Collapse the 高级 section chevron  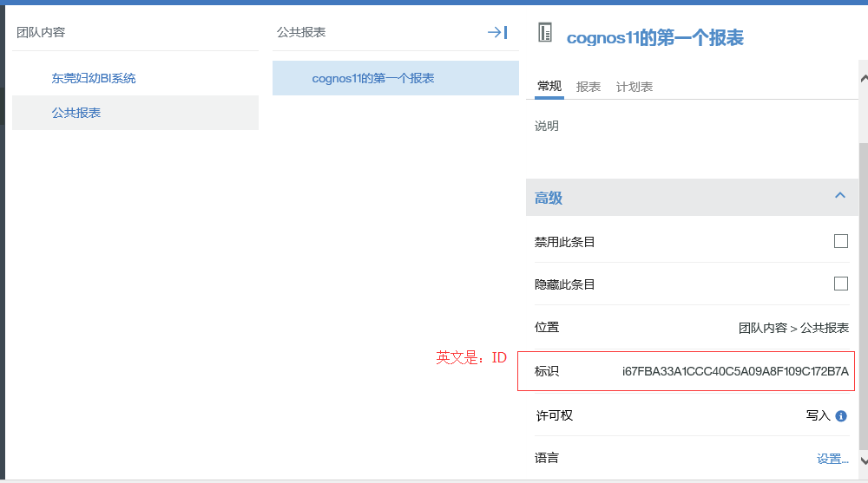pos(839,195)
